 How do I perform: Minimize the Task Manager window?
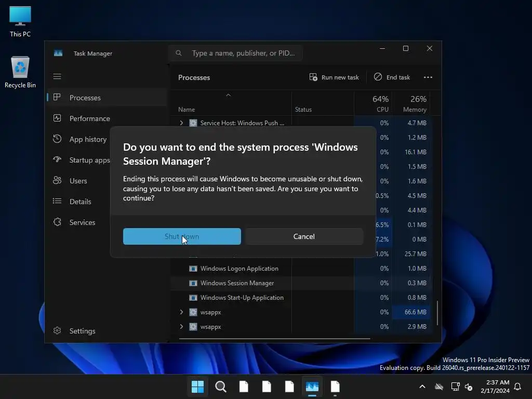(x=382, y=48)
